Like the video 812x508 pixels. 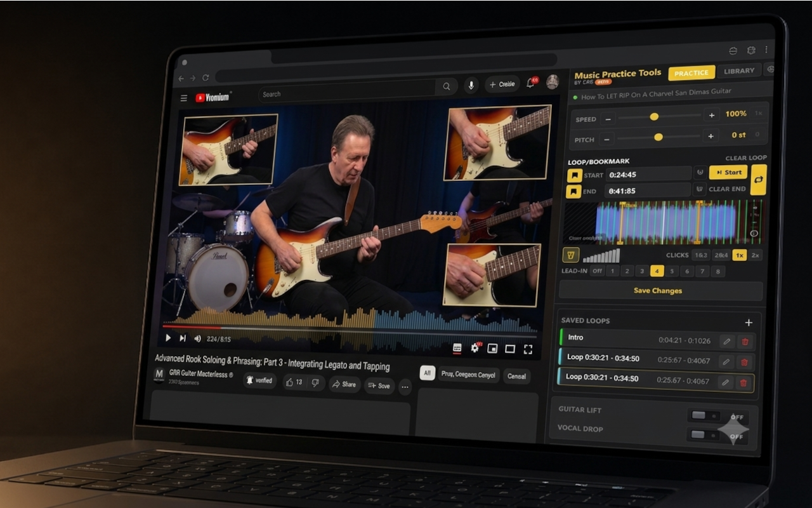point(294,382)
